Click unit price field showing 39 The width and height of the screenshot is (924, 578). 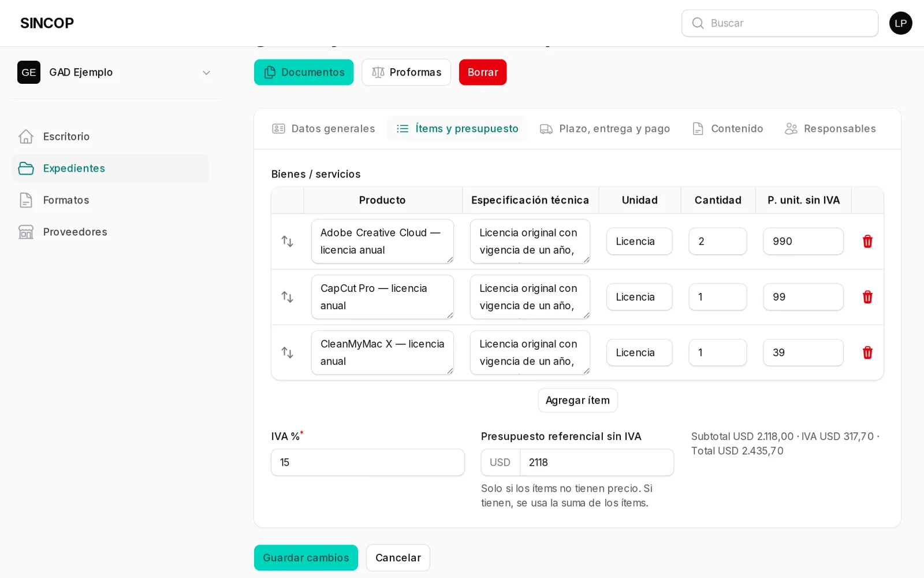[x=803, y=352]
